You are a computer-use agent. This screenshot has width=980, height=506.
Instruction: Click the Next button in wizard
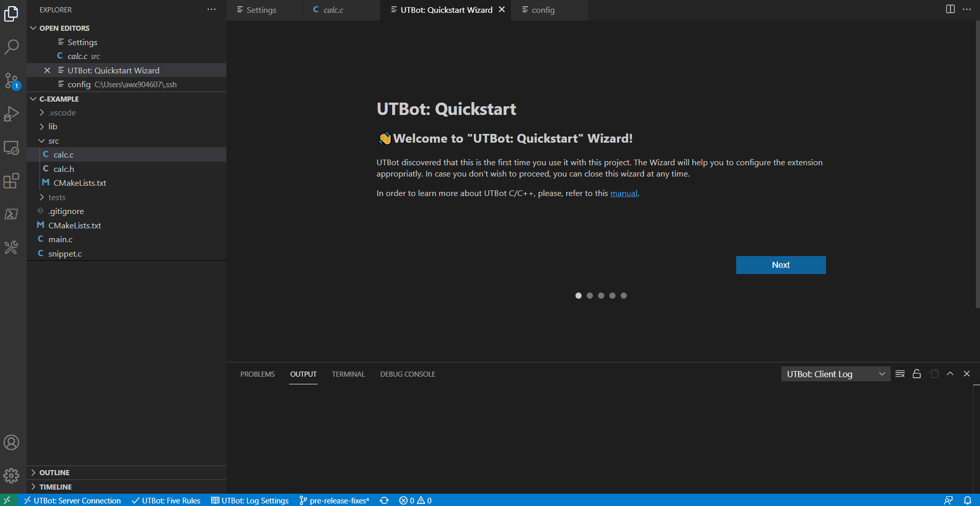pos(781,265)
